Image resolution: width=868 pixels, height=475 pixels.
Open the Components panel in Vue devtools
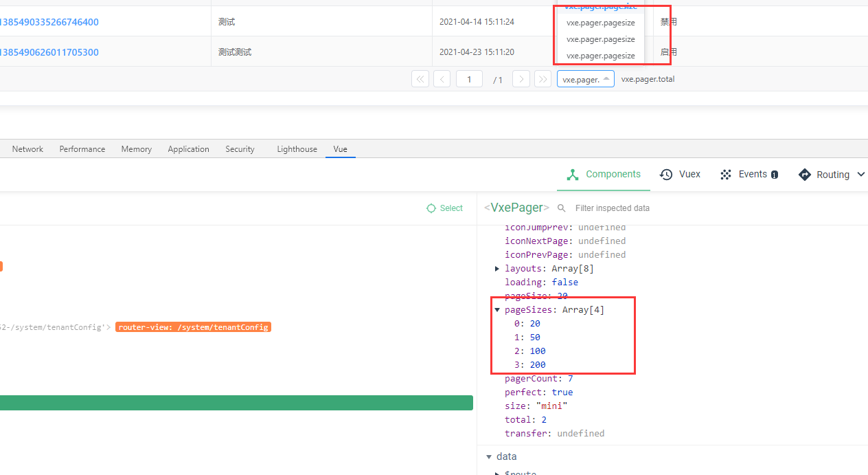point(604,174)
